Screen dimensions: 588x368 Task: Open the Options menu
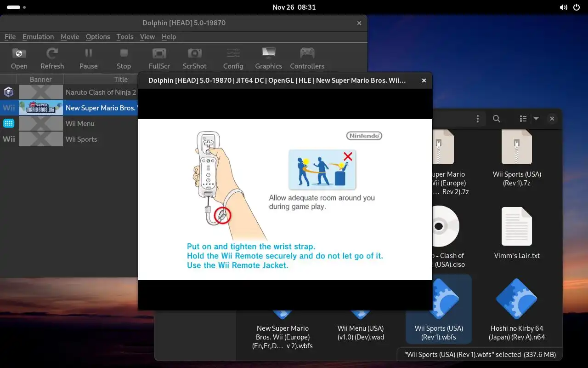(x=98, y=37)
